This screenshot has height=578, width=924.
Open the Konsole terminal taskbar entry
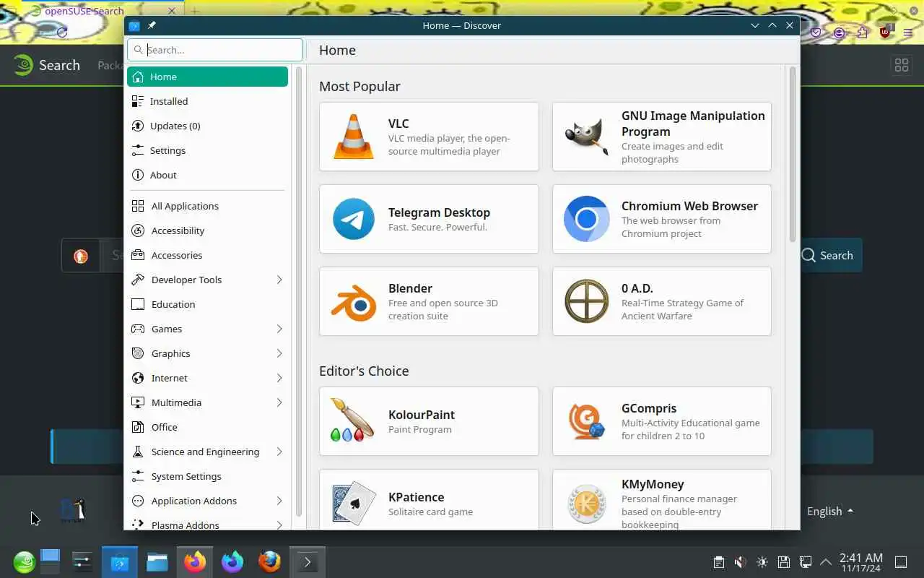point(308,561)
